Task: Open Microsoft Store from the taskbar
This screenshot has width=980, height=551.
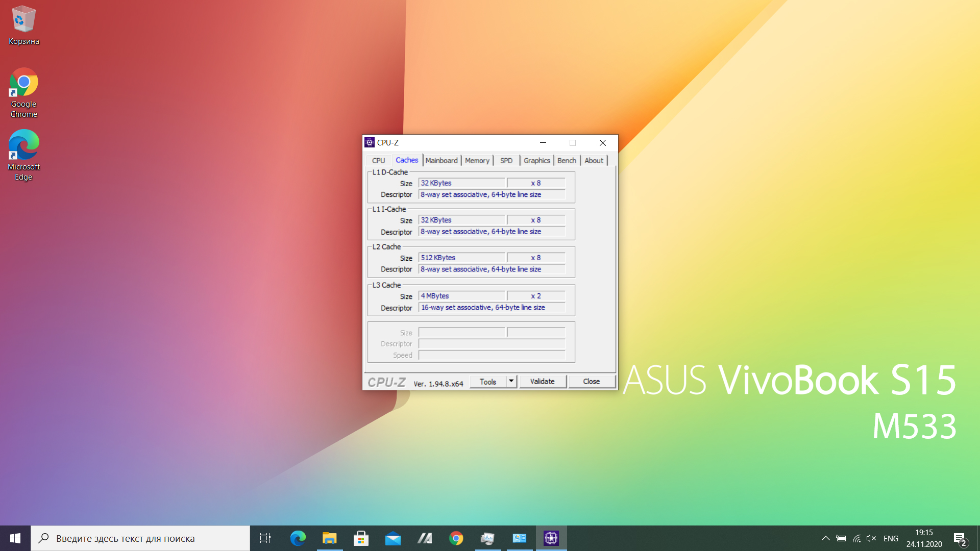Action: point(361,538)
